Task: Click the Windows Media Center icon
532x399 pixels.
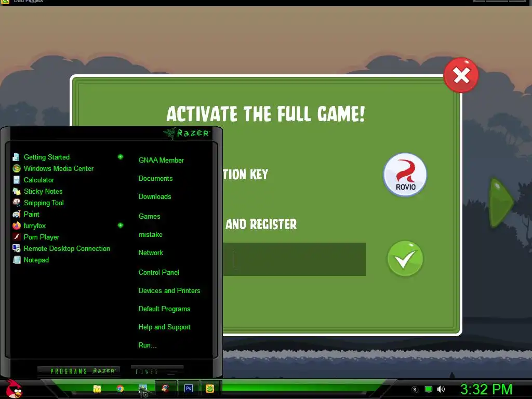Action: click(16, 168)
